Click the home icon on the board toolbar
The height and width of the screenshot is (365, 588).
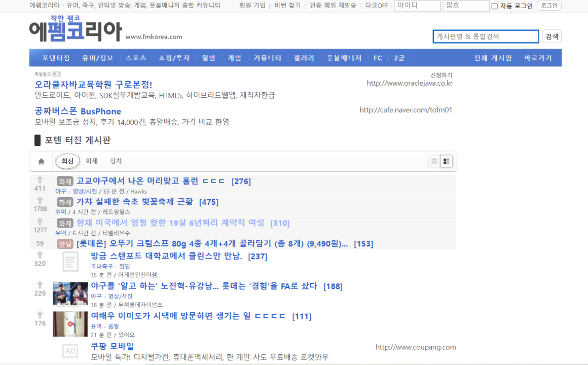point(41,161)
